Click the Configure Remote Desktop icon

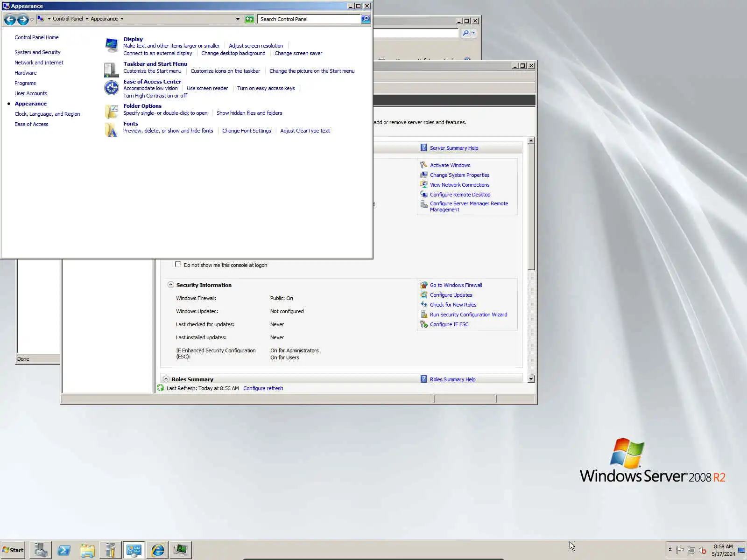coord(423,194)
